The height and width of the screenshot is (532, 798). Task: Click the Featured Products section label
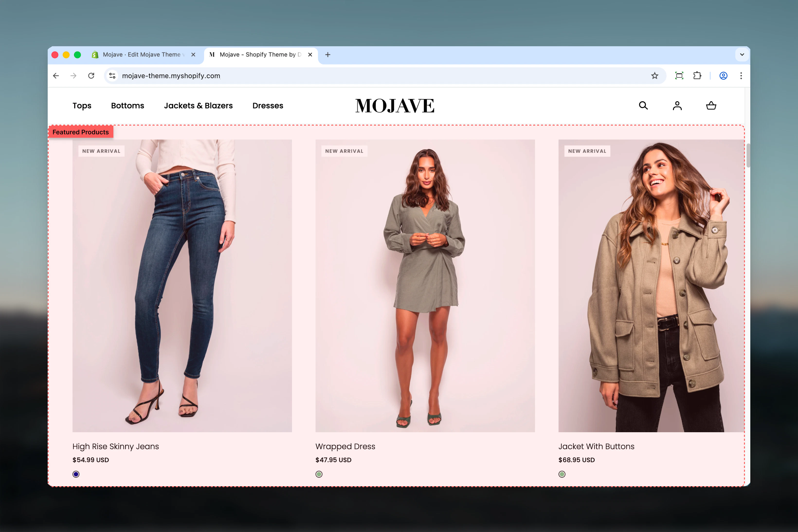(81, 132)
